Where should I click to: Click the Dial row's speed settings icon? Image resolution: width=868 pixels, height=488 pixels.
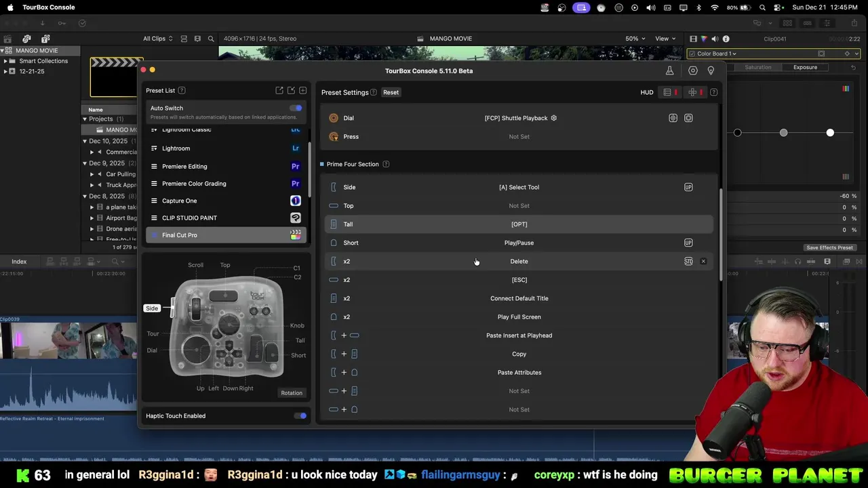(688, 118)
